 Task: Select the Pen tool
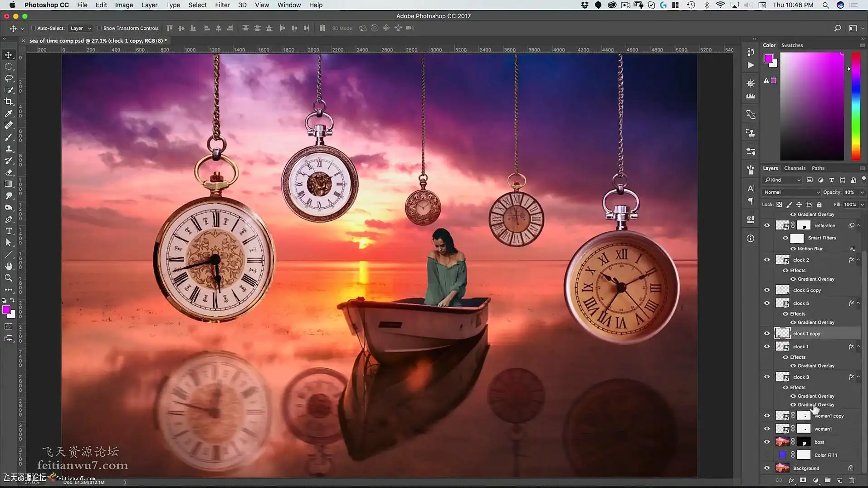click(9, 220)
